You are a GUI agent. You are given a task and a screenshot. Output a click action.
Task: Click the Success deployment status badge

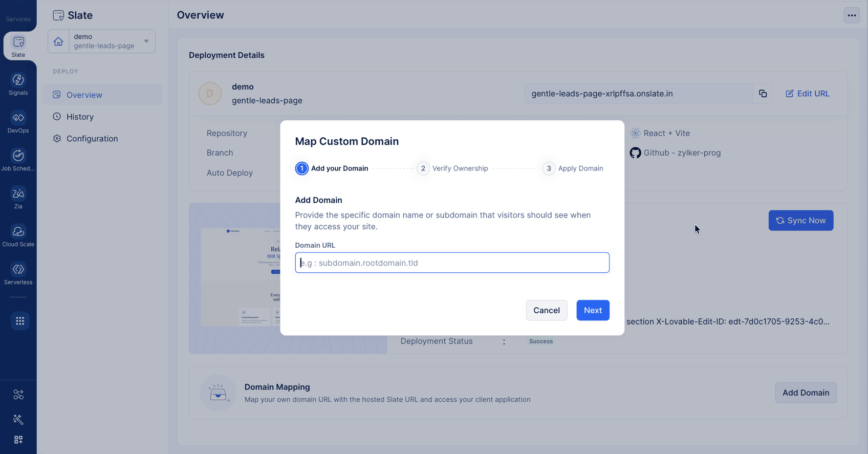pyautogui.click(x=541, y=341)
